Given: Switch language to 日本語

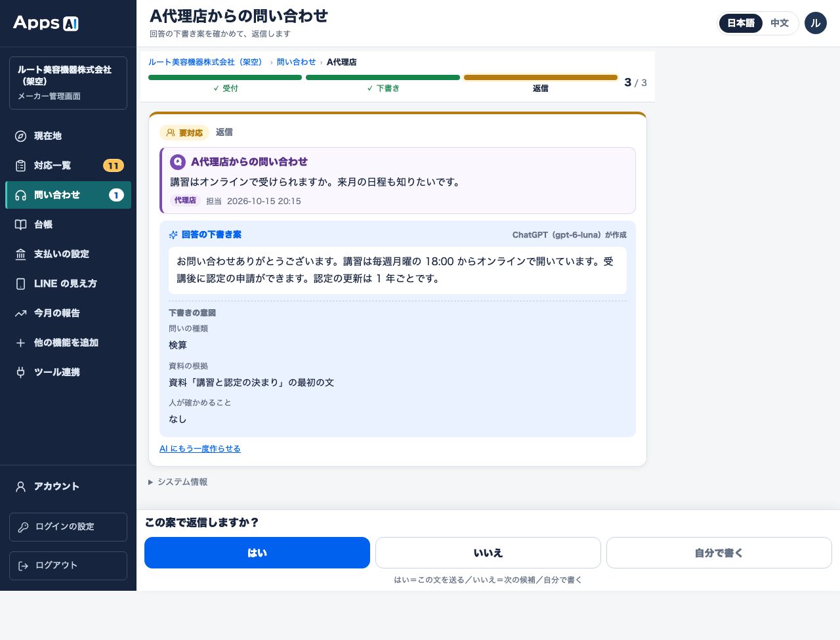Looking at the screenshot, I should click(x=741, y=23).
